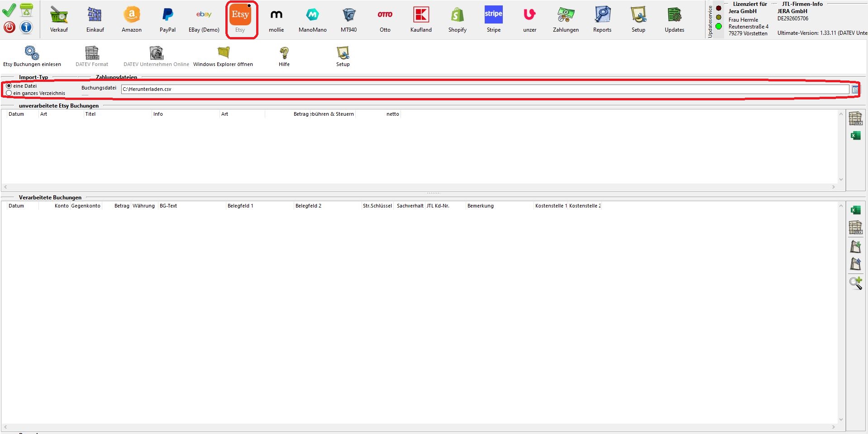Choose 'ein ganzes Verzeichnis' import type
Screen dimensions: 868x434
(x=9, y=93)
